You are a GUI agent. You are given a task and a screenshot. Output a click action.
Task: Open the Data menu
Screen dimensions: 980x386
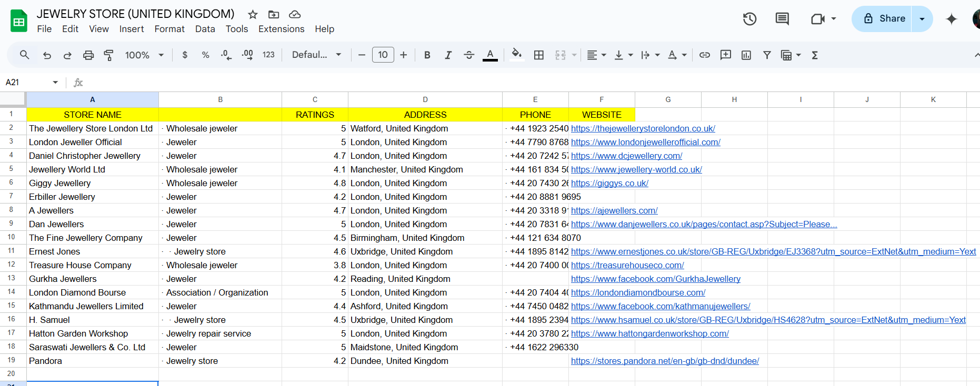205,29
